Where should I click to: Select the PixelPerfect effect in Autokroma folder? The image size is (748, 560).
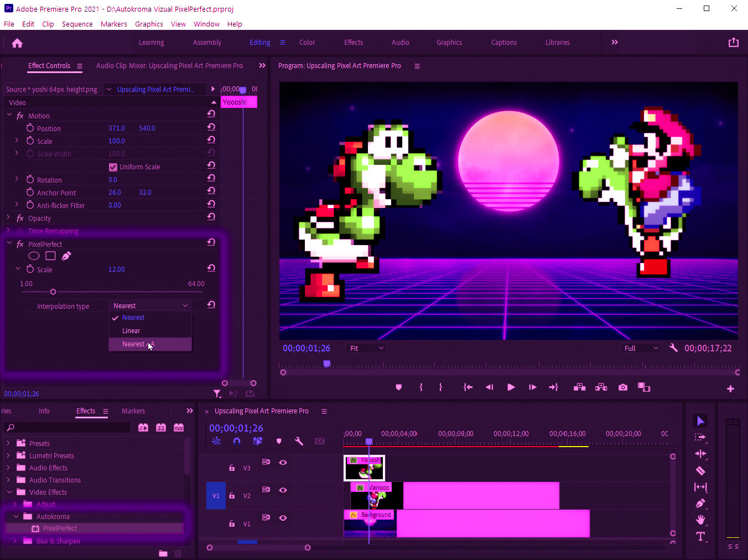coord(60,528)
